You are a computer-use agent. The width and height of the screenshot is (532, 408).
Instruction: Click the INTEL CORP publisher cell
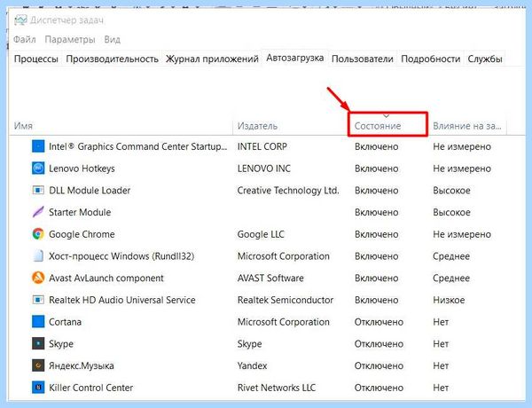[262, 146]
